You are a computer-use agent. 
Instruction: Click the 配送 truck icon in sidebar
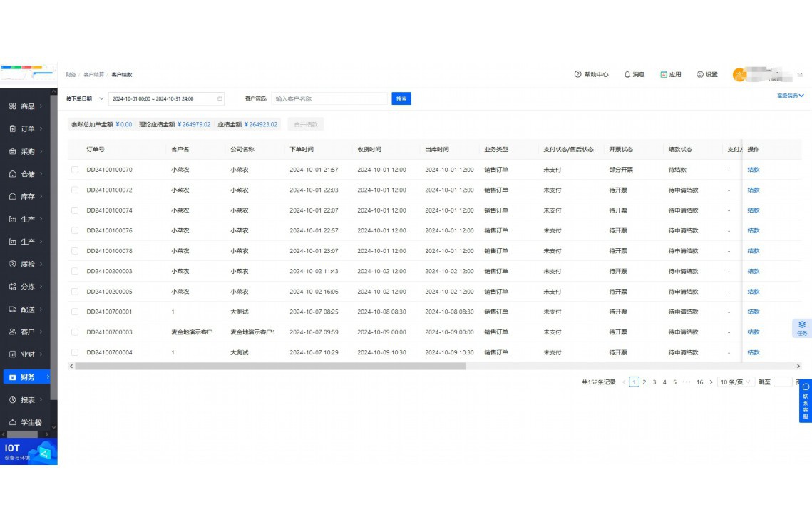pyautogui.click(x=13, y=309)
